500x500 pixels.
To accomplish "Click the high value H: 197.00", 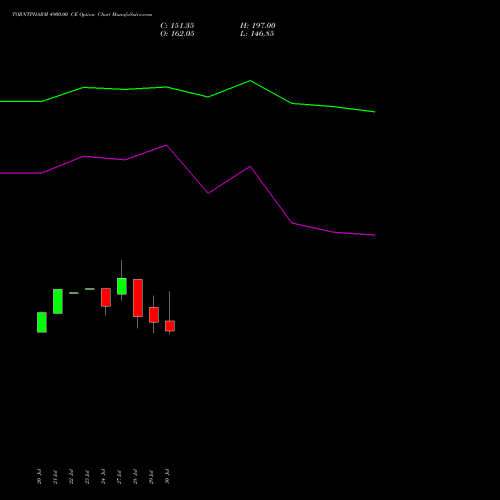I will click(258, 26).
